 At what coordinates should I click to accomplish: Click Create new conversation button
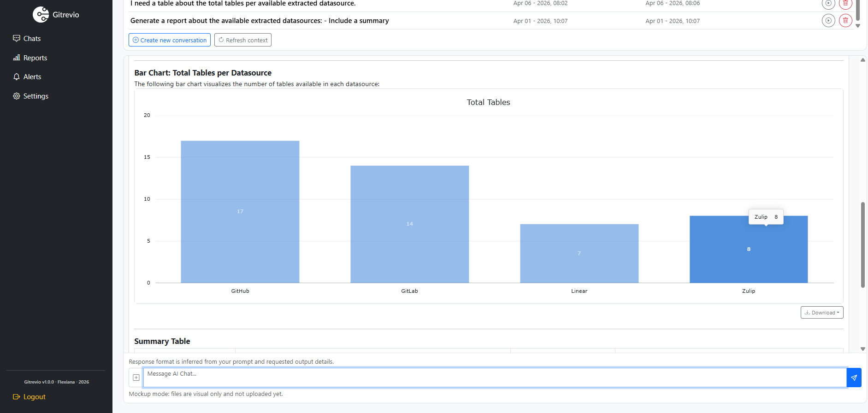point(170,40)
